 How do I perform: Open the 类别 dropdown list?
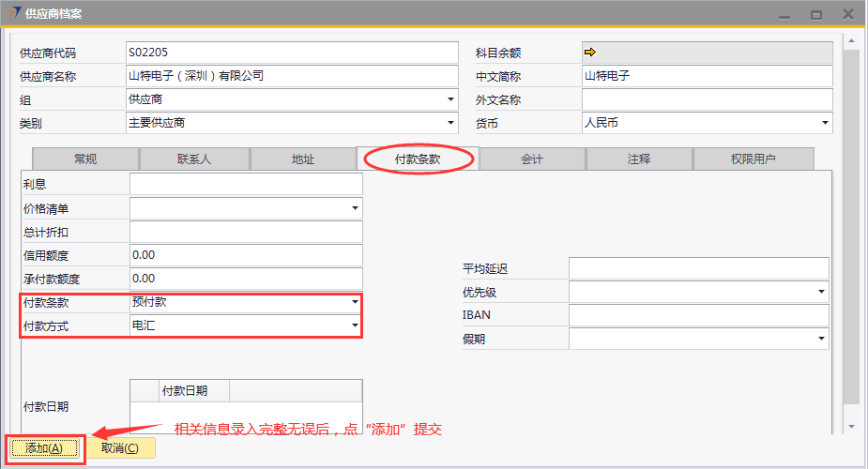click(450, 123)
